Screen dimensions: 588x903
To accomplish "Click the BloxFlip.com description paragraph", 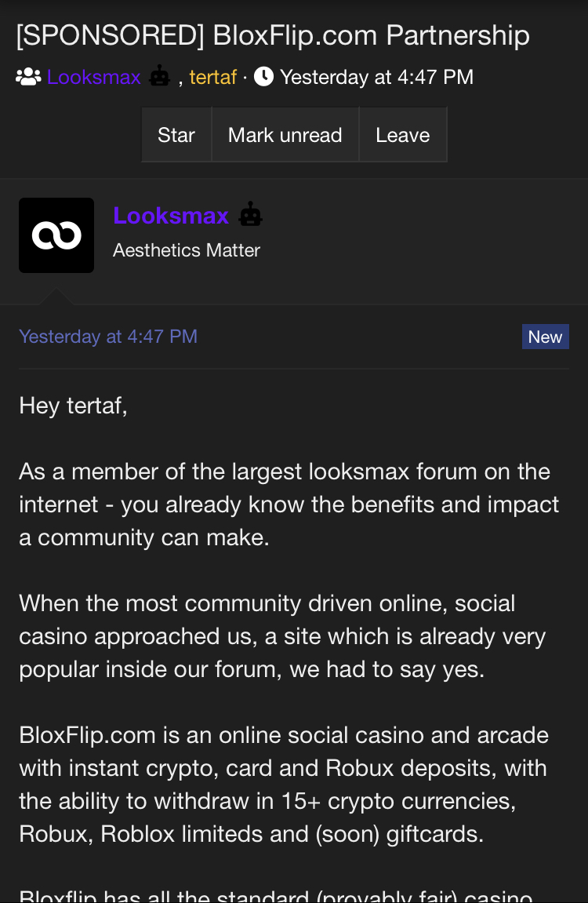I will click(x=284, y=785).
